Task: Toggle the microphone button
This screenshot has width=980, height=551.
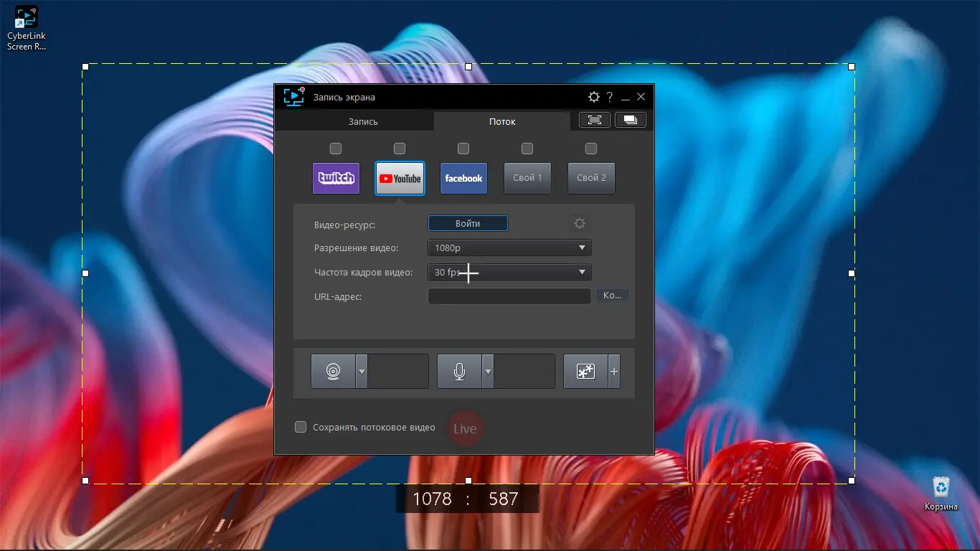Action: (x=459, y=372)
